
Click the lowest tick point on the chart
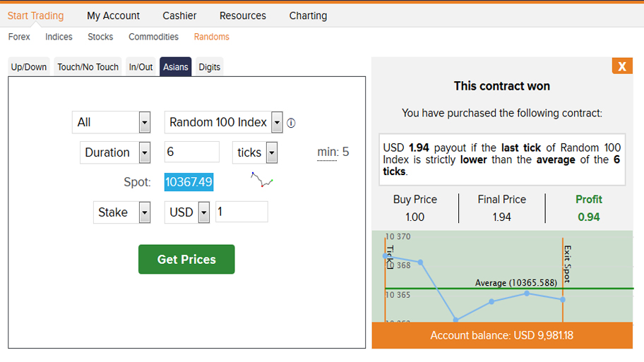coord(455,320)
